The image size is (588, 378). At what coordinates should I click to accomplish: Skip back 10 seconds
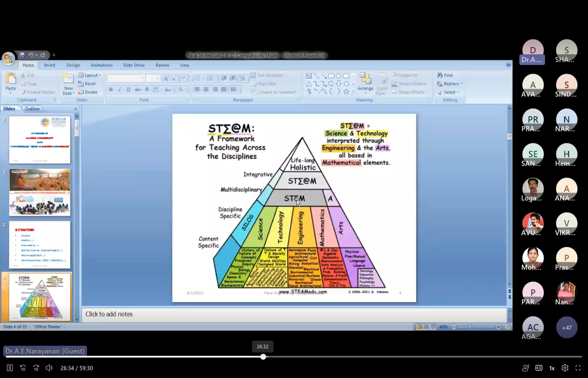click(x=23, y=368)
